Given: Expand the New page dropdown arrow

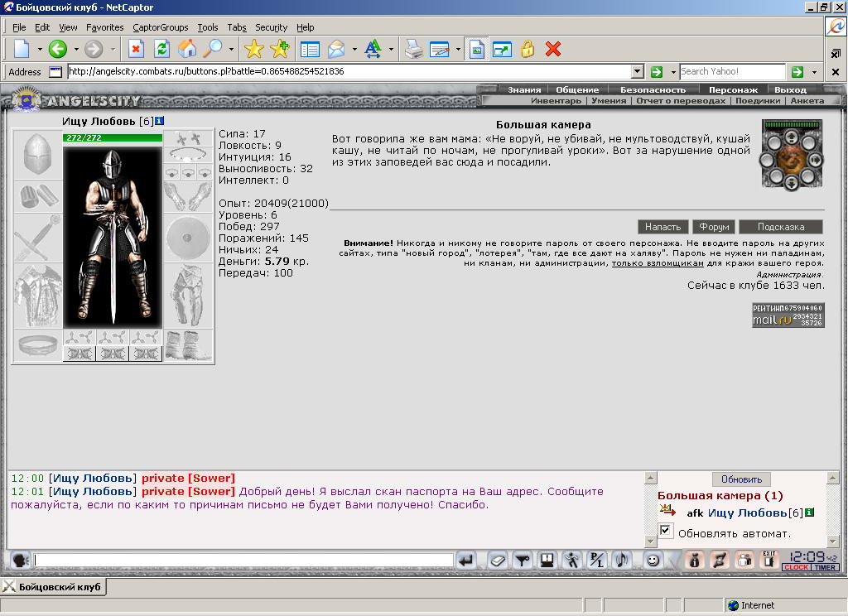Looking at the screenshot, I should tap(40, 49).
